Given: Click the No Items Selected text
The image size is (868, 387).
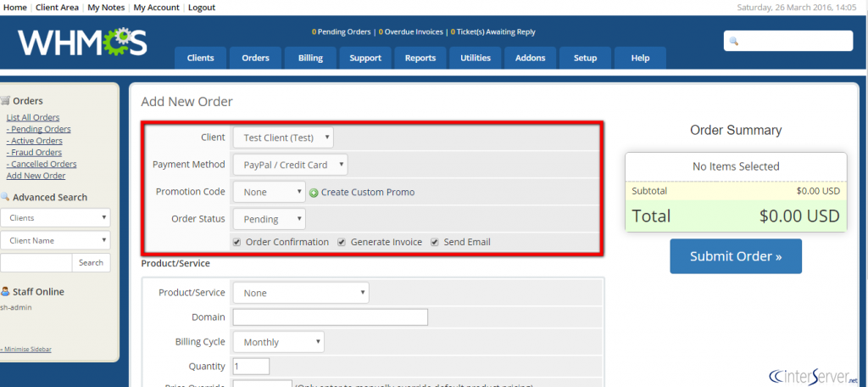Looking at the screenshot, I should point(736,166).
